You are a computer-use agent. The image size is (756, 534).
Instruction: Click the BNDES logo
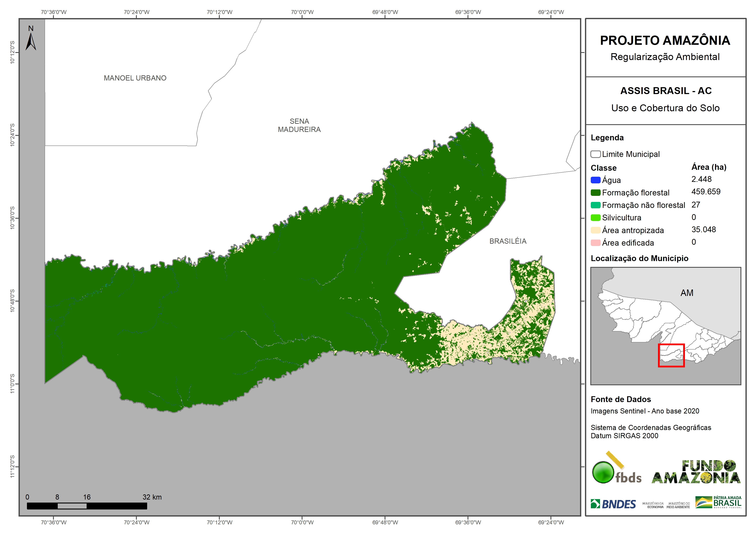point(613,504)
